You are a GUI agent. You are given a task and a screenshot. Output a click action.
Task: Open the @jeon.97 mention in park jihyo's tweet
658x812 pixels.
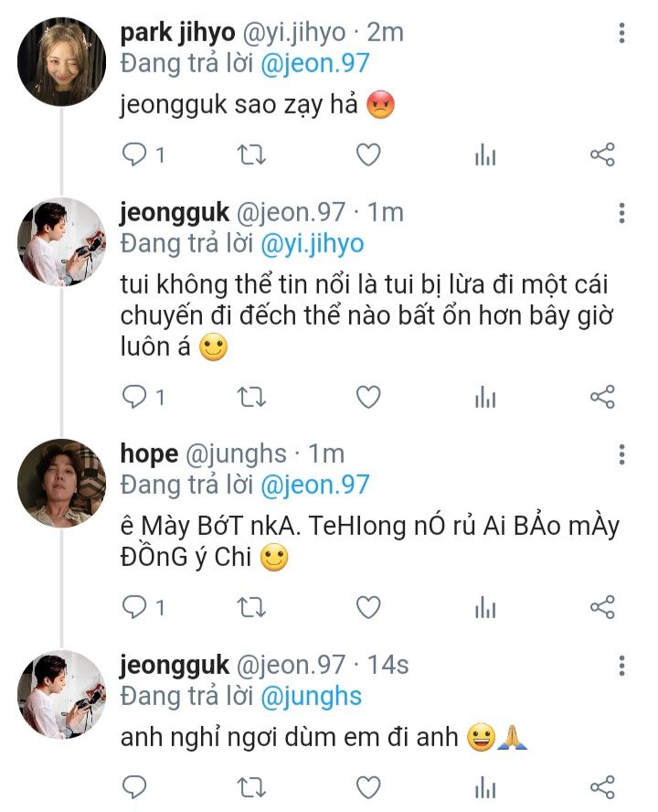pos(315,63)
